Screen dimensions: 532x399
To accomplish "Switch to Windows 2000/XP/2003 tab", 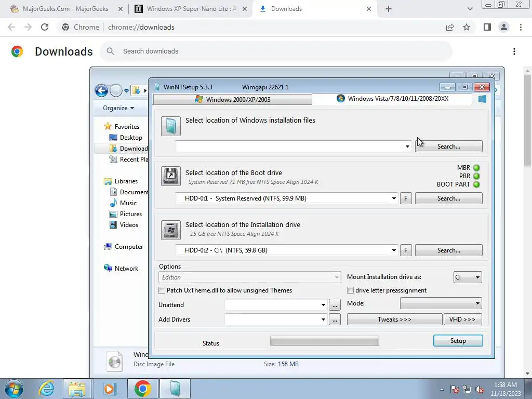I will (x=233, y=99).
